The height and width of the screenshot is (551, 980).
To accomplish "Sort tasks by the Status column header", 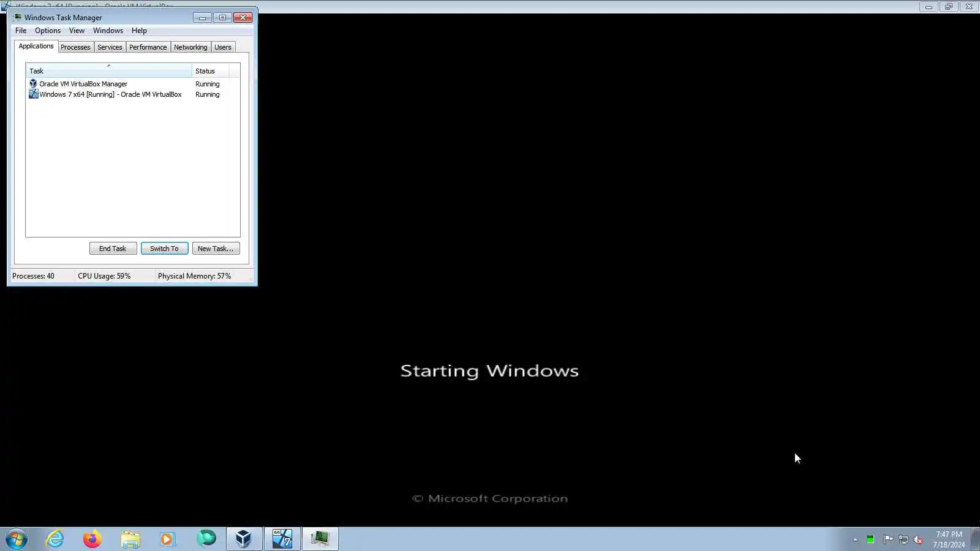I will (x=211, y=70).
